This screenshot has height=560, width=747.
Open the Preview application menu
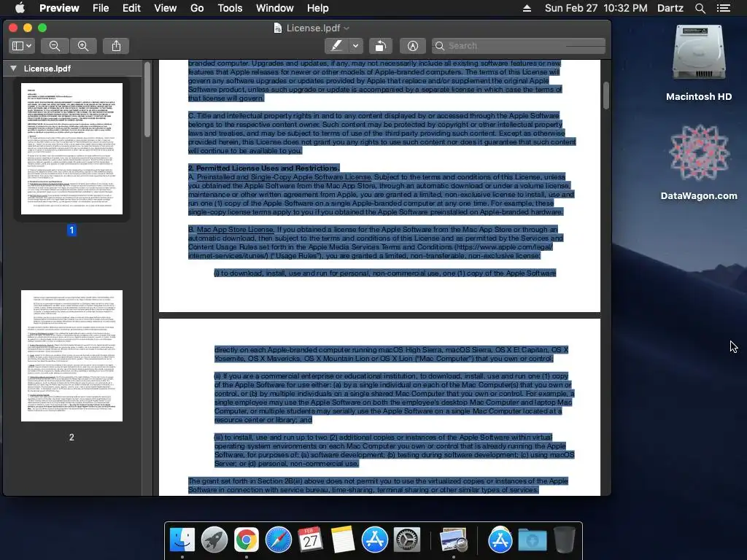(59, 8)
